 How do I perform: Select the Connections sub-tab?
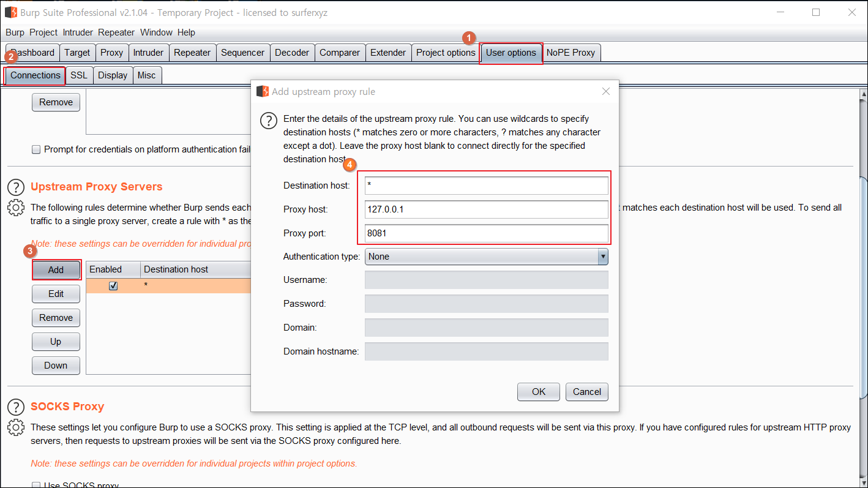click(36, 75)
